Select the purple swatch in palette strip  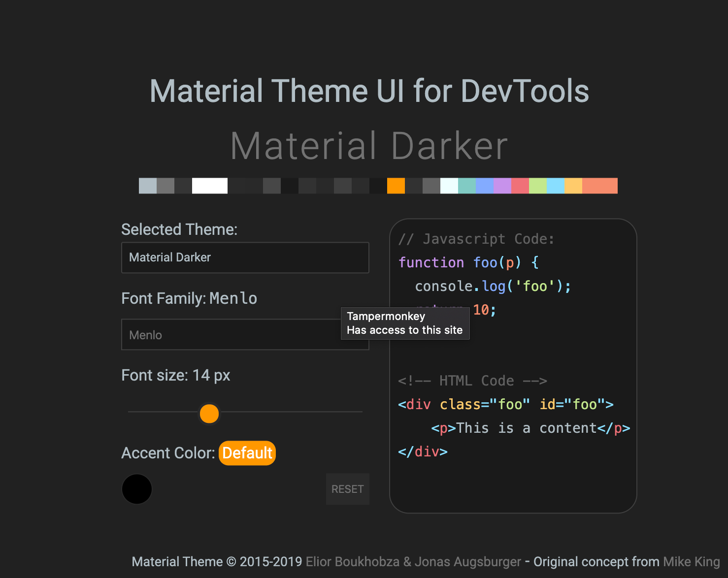502,186
